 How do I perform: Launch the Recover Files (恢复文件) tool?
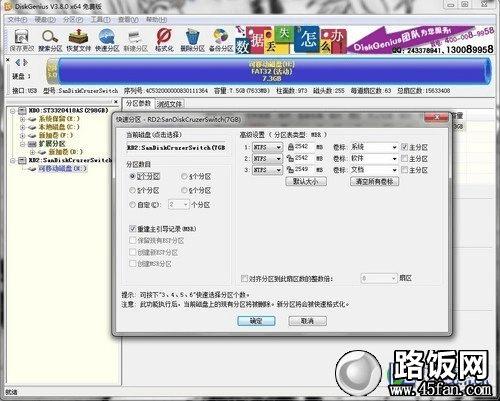(x=78, y=40)
